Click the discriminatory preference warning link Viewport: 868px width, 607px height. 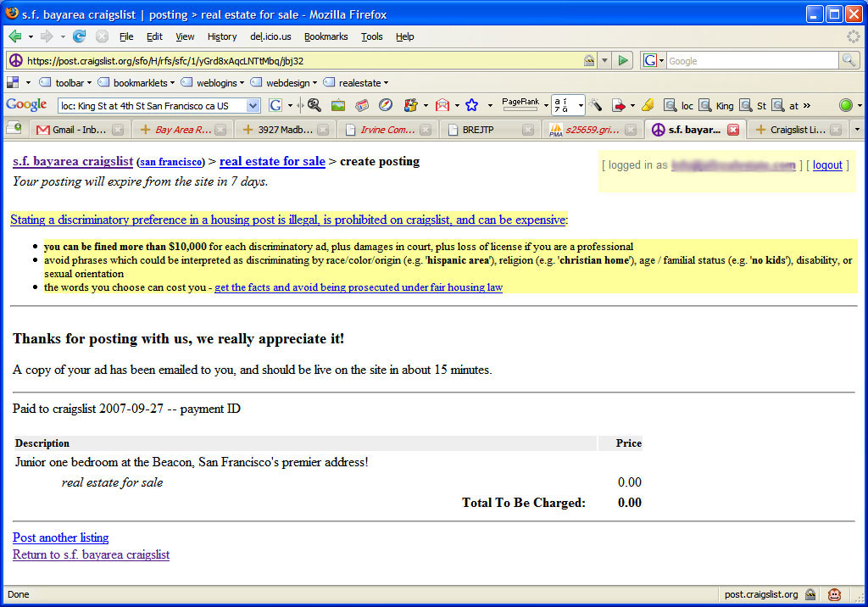pyautogui.click(x=288, y=220)
